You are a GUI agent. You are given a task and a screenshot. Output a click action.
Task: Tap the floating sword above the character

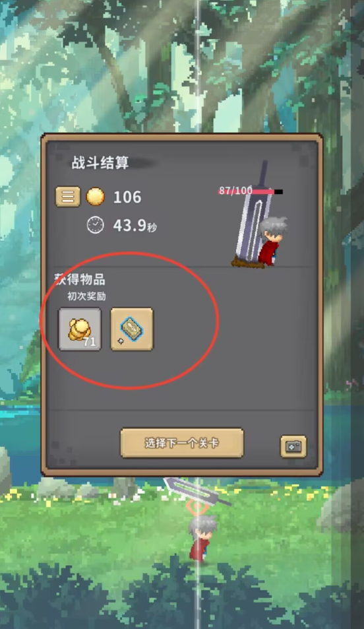197,491
